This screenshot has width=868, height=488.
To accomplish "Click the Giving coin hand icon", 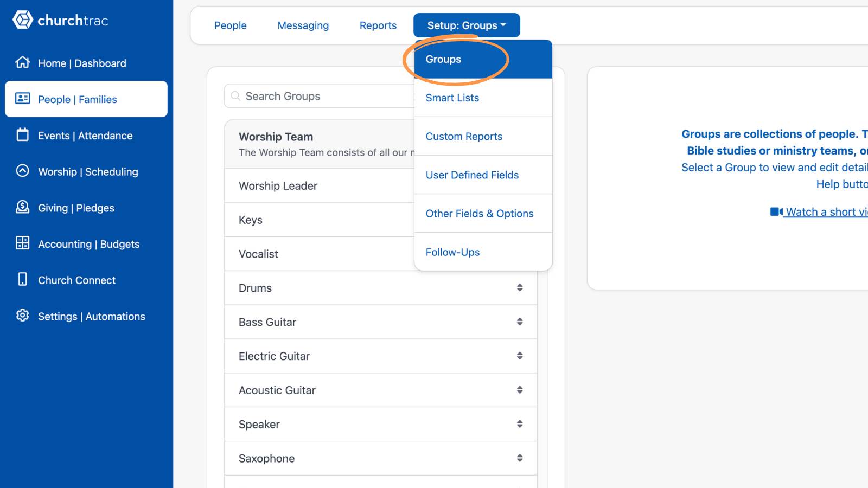I will pos(22,207).
